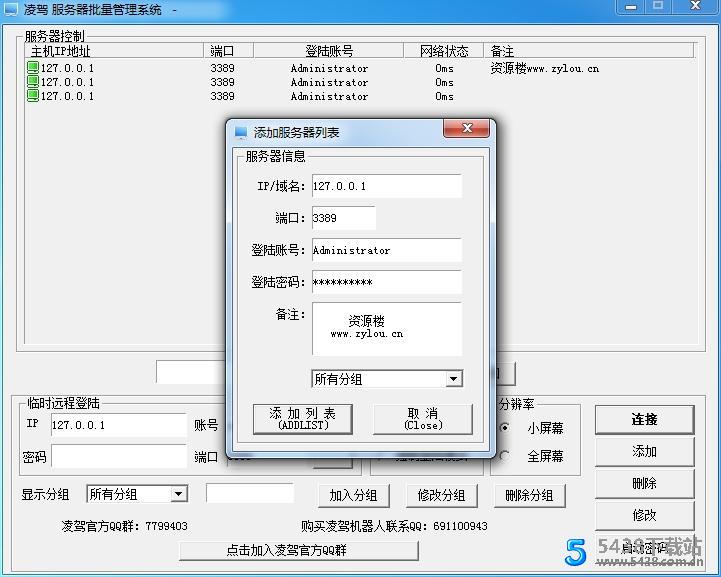Select the 资源楼www.zylou.cn remark cell
The height and width of the screenshot is (577, 721).
(x=544, y=69)
